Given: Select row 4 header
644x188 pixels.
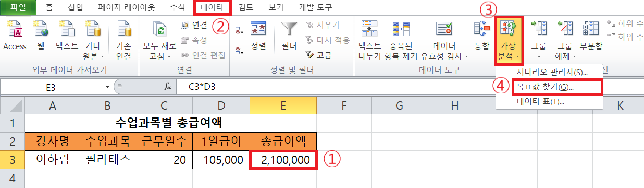Looking at the screenshot, I should pyautogui.click(x=12, y=178).
